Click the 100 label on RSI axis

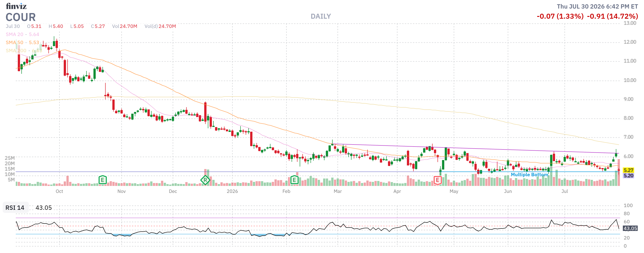[x=628, y=206]
